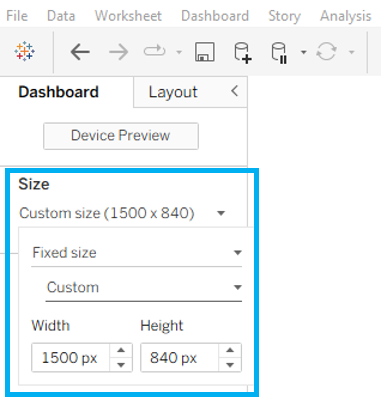Switch to the Layout tab
The width and height of the screenshot is (385, 399).
pos(173,92)
